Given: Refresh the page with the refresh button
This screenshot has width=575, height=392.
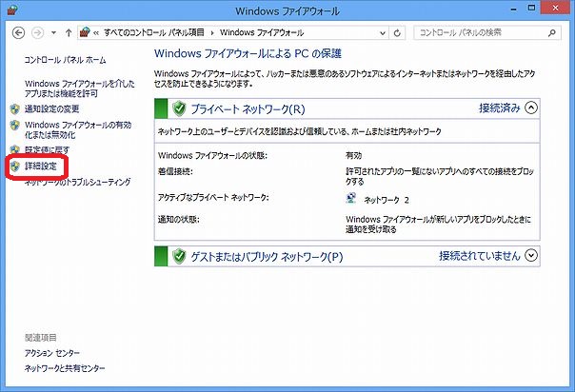Looking at the screenshot, I should pos(397,33).
